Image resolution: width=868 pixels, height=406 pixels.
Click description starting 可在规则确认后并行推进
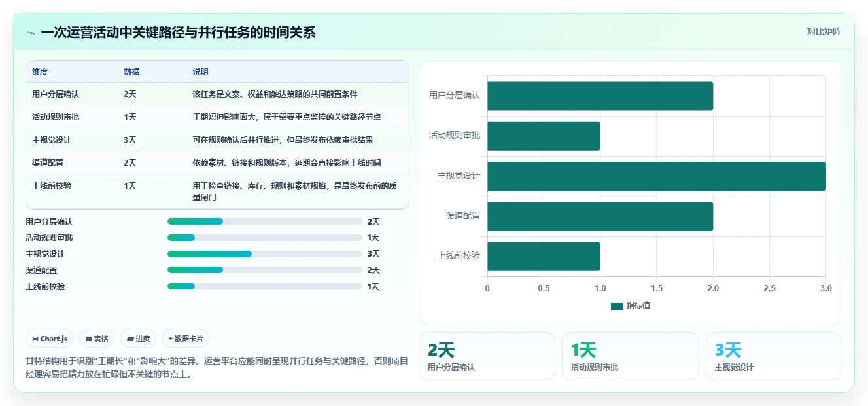[283, 140]
